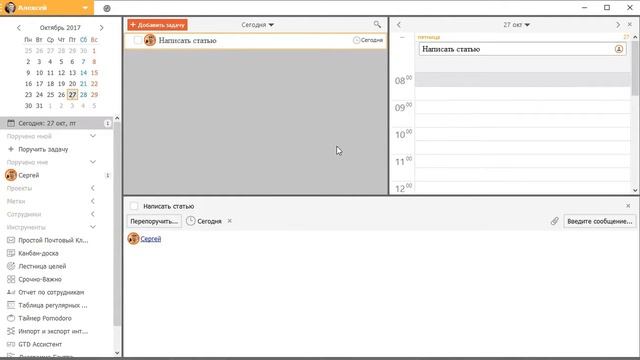
Task: Expand the Метки section
Action: coord(93,201)
